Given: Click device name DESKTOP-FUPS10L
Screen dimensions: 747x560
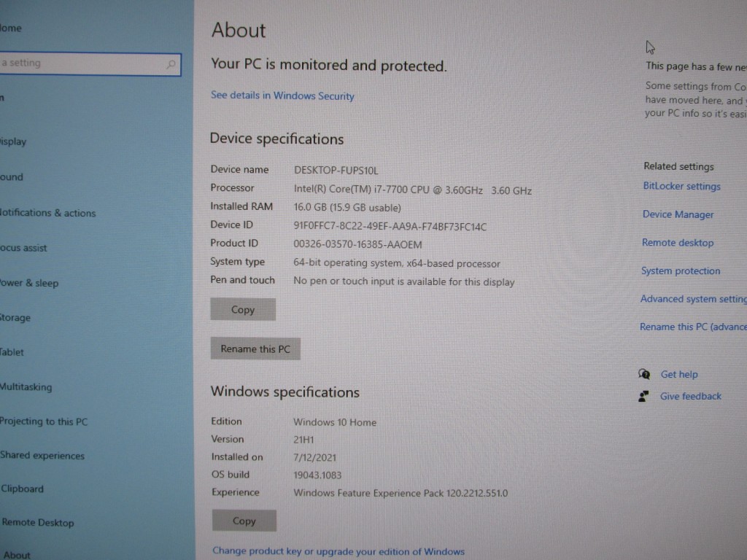Looking at the screenshot, I should coord(336,170).
